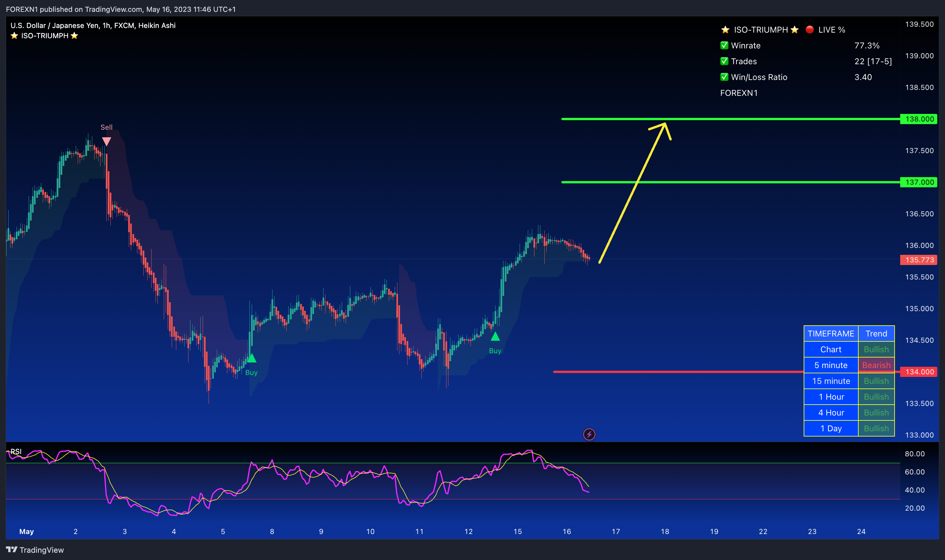The height and width of the screenshot is (560, 945).
Task: Click the TradingView logo at bottom left
Action: point(35,550)
